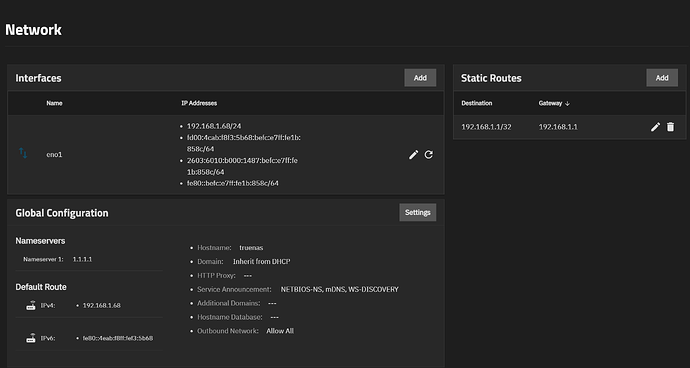Click the 192.168.1.1 gateway cell
690x368 pixels.
pyautogui.click(x=558, y=127)
